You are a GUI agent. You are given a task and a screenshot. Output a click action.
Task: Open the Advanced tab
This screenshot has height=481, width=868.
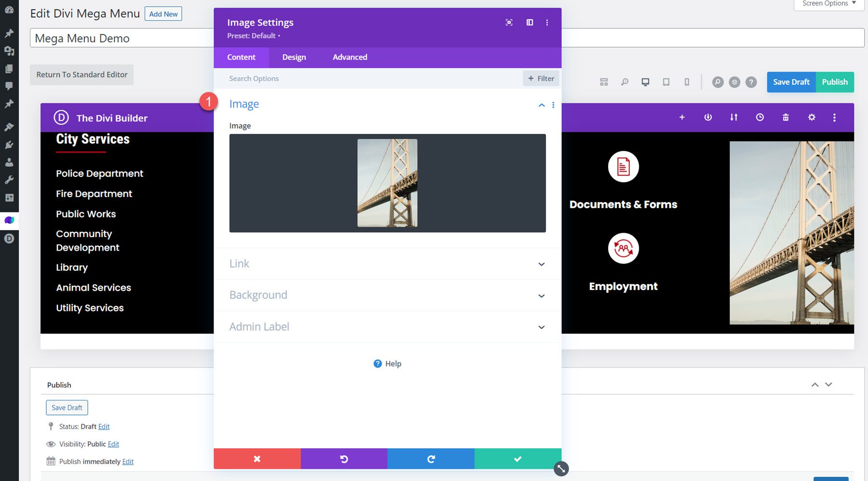point(349,57)
